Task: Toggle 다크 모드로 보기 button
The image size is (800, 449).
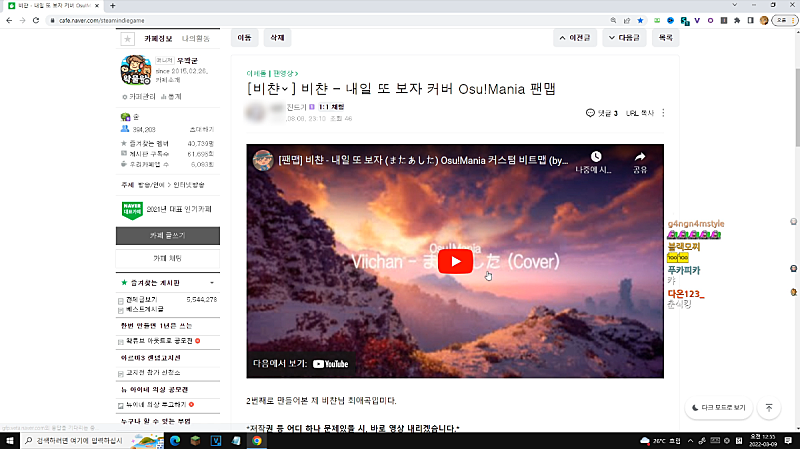Action: 718,408
